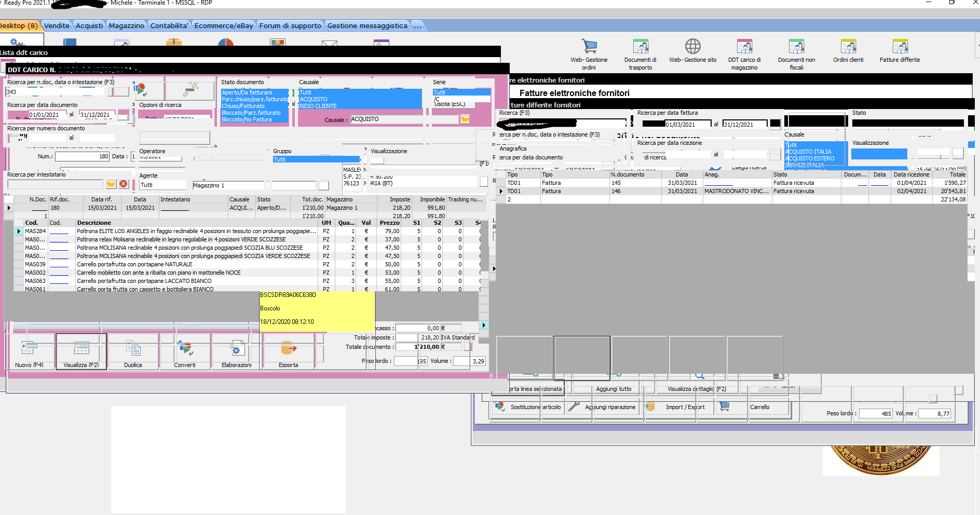Open Forum di supporto tab

coord(290,25)
